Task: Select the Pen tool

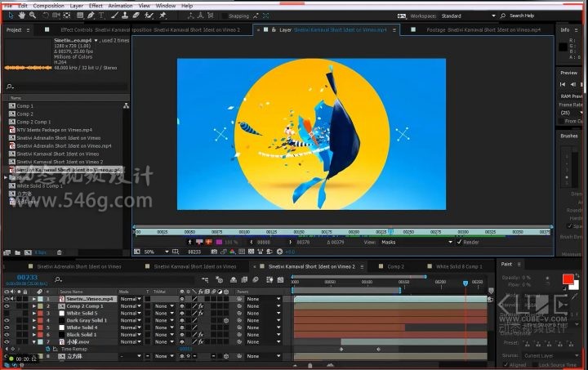Action: click(91, 16)
